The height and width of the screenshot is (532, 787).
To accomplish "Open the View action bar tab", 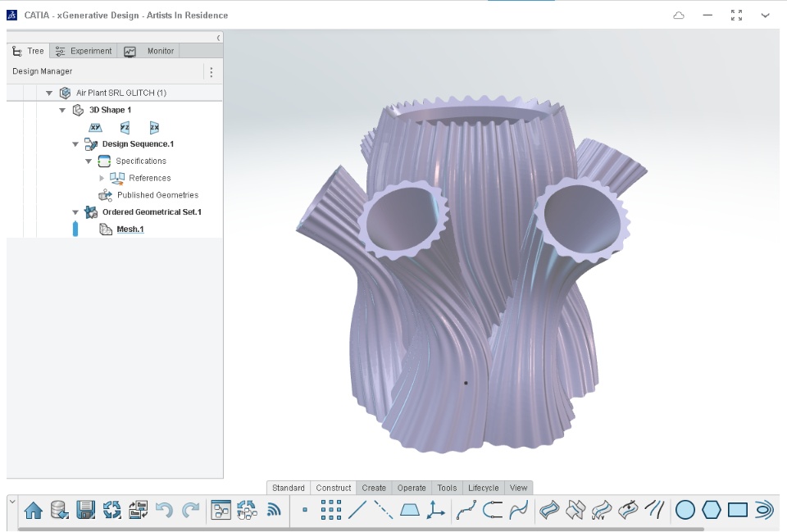I will [518, 488].
